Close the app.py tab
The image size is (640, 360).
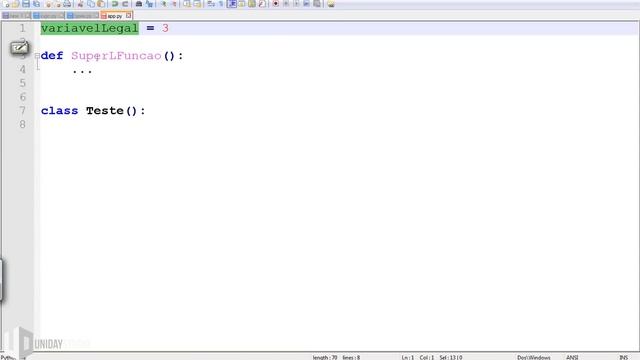pyautogui.click(x=129, y=16)
